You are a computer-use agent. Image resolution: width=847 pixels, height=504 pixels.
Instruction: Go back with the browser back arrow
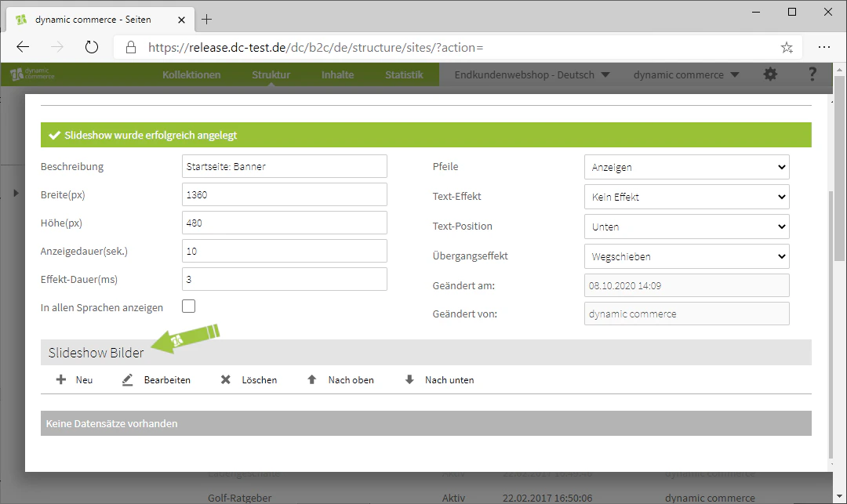[x=23, y=48]
